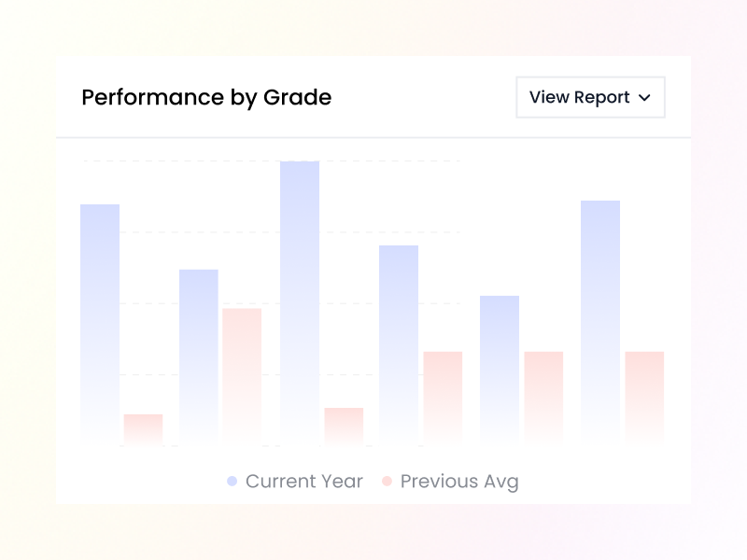Select the fifth pink bar from left
747x560 pixels.
(543, 396)
